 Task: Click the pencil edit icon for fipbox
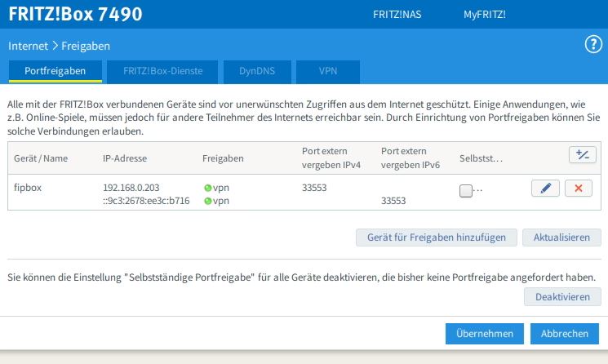click(545, 189)
